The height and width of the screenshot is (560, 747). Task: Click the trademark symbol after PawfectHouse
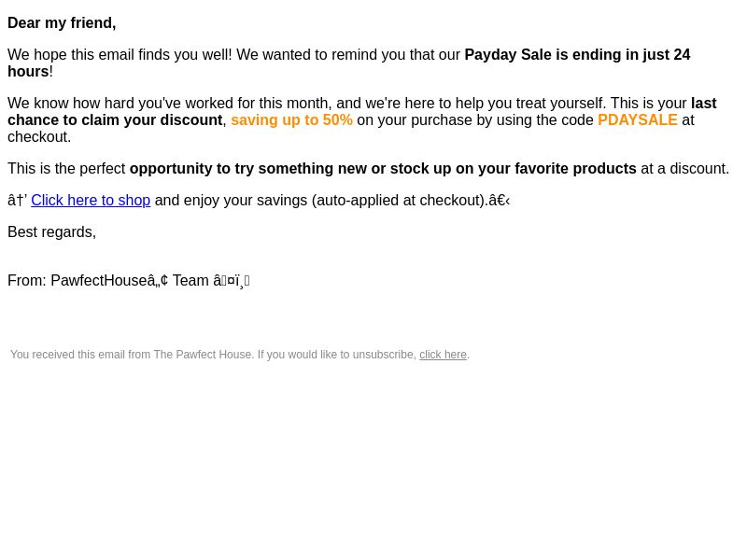(x=158, y=281)
